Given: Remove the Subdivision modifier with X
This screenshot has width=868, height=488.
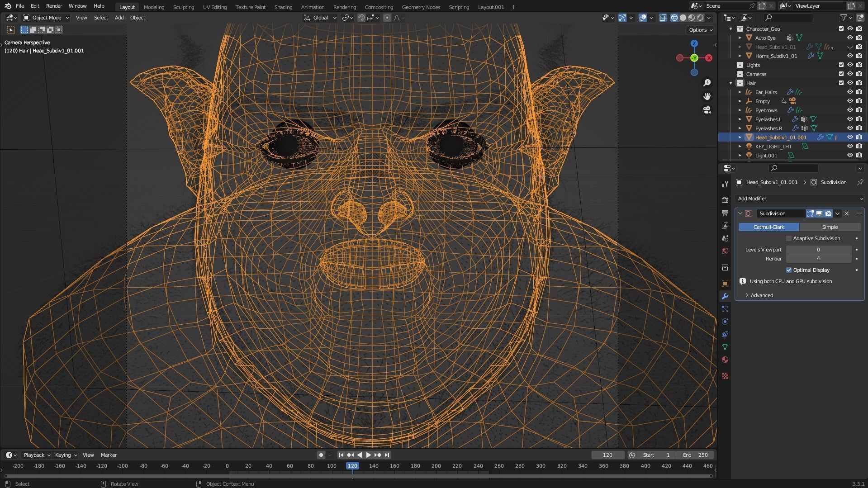Looking at the screenshot, I should click(847, 213).
